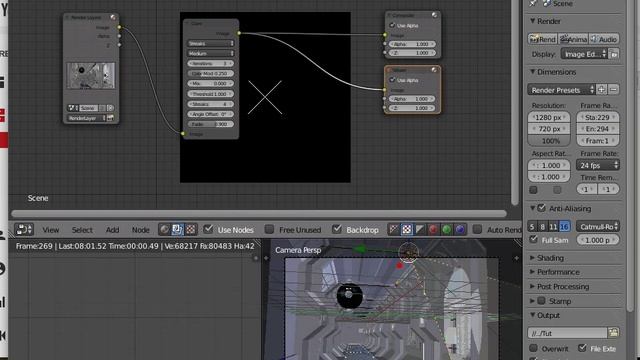Screen dimensions: 640x360
Task: Remove render preset with minus button
Action: click(x=613, y=89)
